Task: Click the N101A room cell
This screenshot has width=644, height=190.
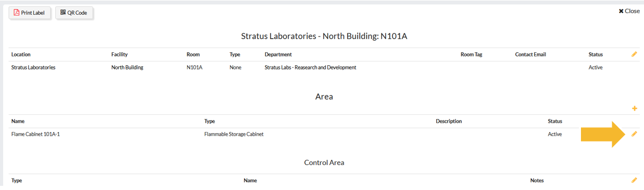Action: coord(194,67)
